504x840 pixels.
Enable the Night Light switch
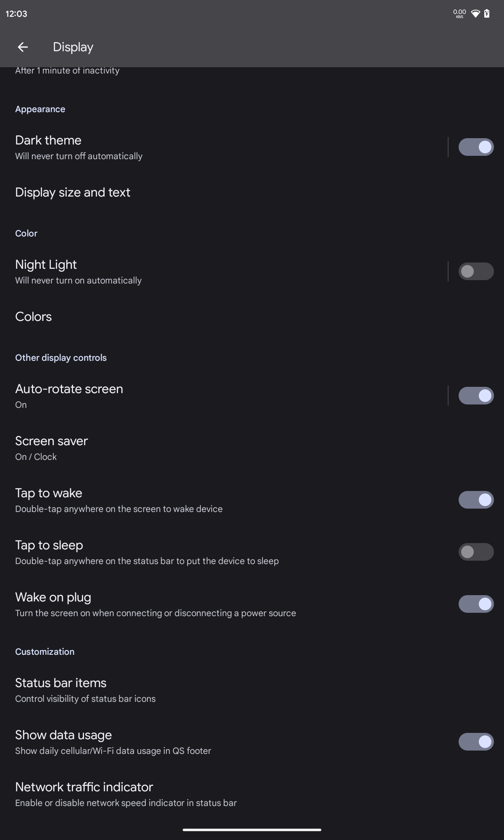476,271
